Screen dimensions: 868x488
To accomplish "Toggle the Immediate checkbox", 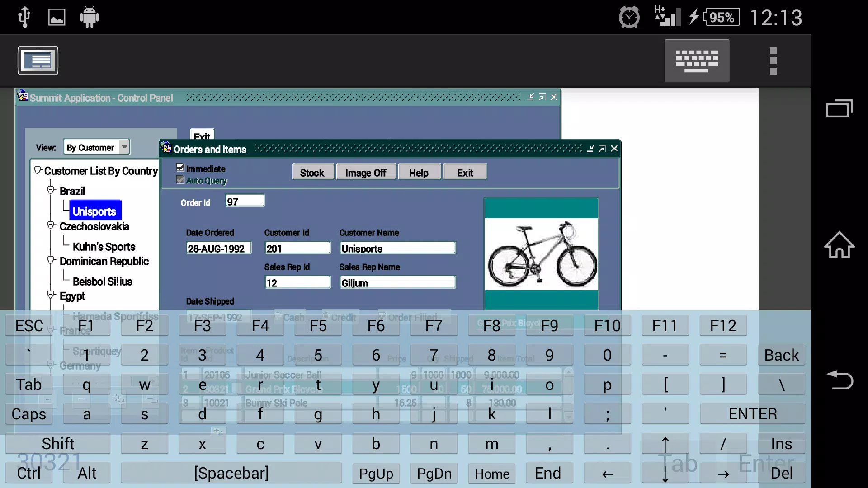I will pyautogui.click(x=180, y=168).
